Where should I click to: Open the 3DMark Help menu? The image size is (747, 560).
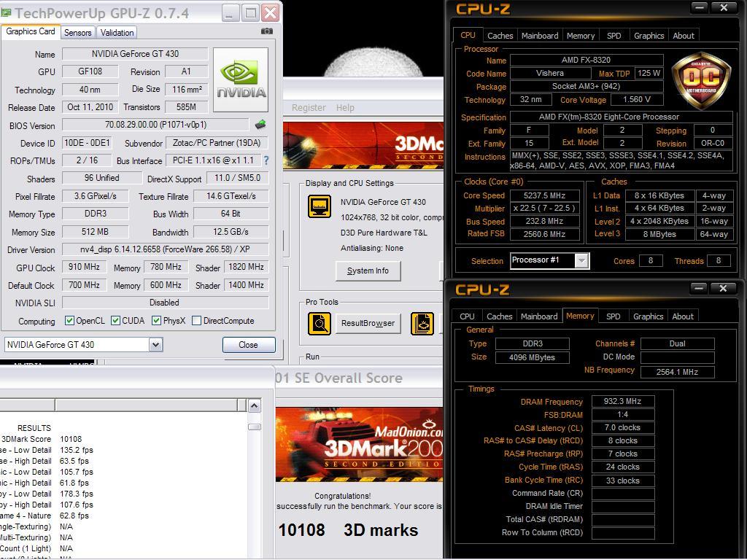(x=345, y=108)
